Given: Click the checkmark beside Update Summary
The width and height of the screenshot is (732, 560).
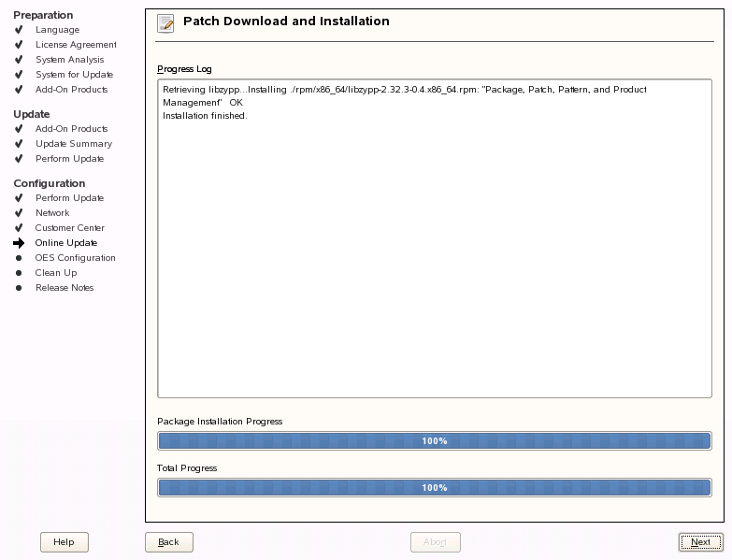Looking at the screenshot, I should coord(19,144).
